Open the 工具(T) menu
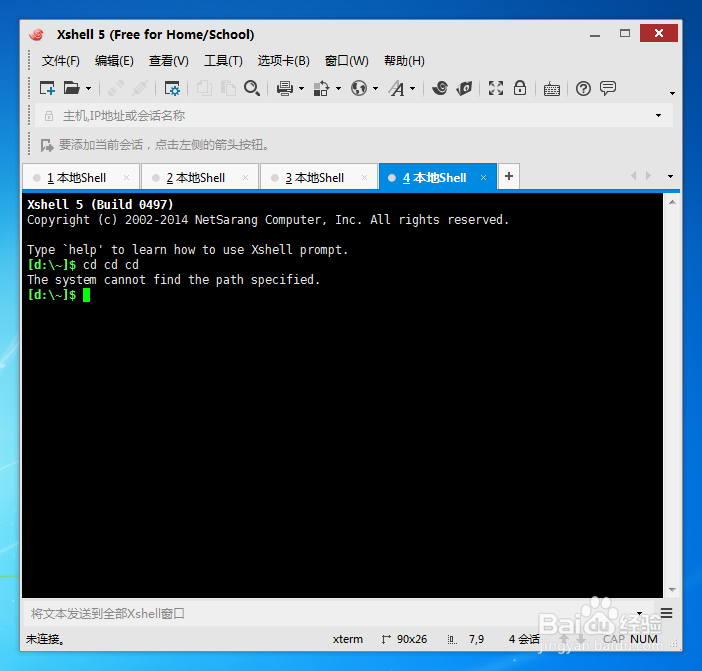702x671 pixels. pos(223,61)
